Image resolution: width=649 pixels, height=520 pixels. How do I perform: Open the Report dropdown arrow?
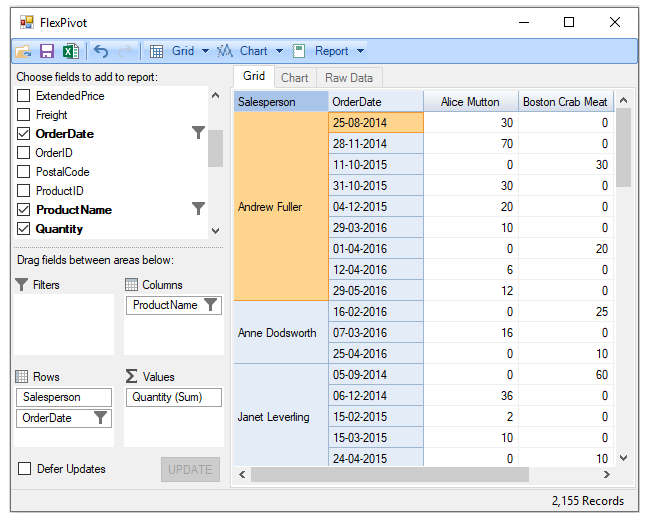(x=360, y=51)
